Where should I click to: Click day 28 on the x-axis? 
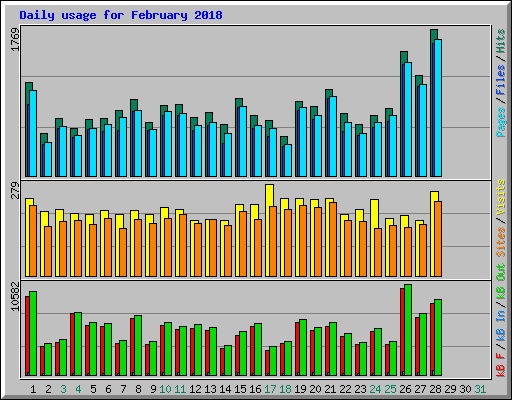(435, 389)
